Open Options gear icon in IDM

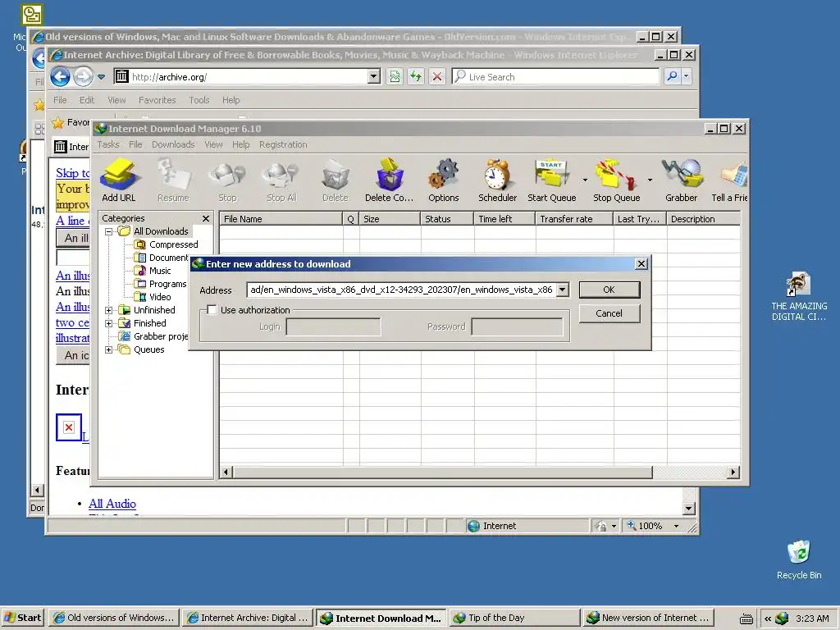click(444, 180)
